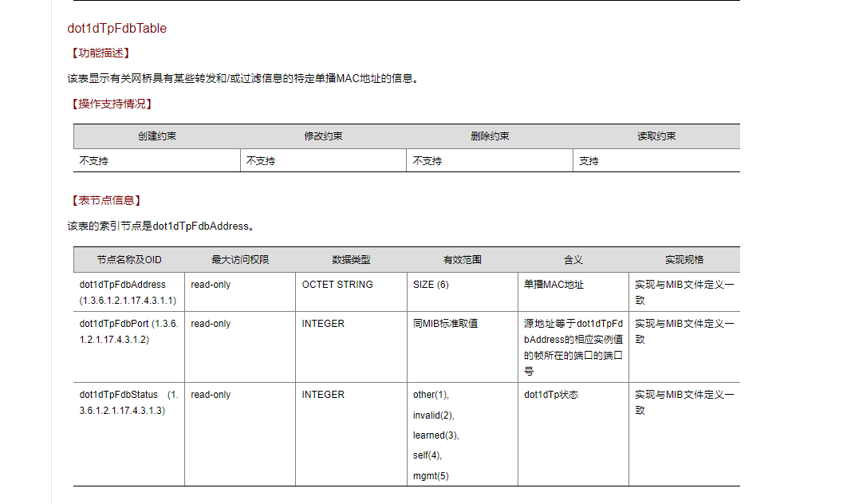The width and height of the screenshot is (851, 504).
Task: Click the 数据类型 column header
Action: click(x=351, y=260)
